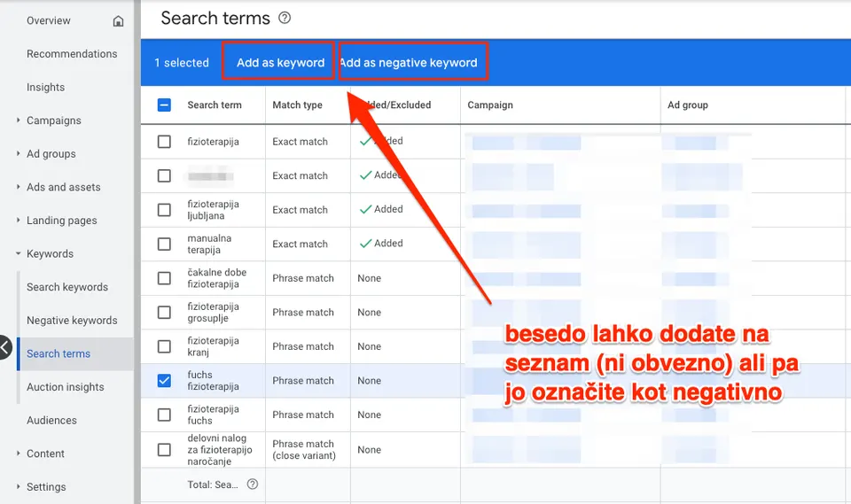
Task: Sort by Ad group column header
Action: pos(688,105)
